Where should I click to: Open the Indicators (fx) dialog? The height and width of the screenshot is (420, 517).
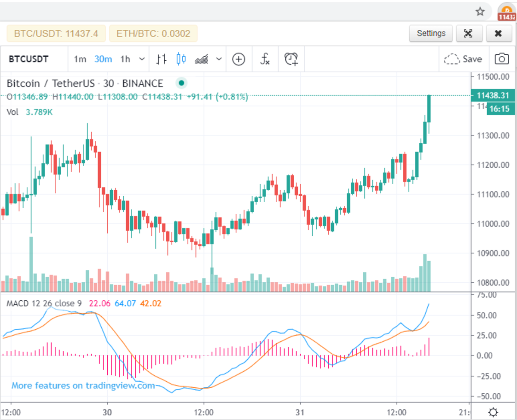(265, 59)
